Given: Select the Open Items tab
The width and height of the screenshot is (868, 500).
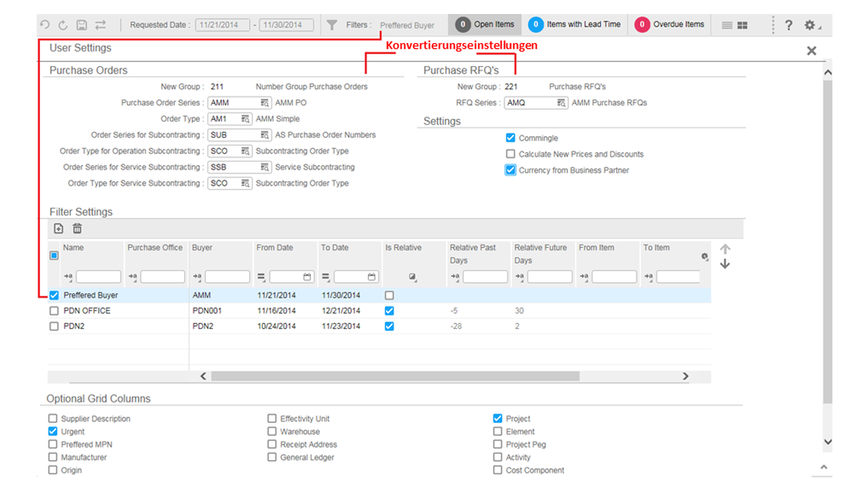Looking at the screenshot, I should point(485,25).
